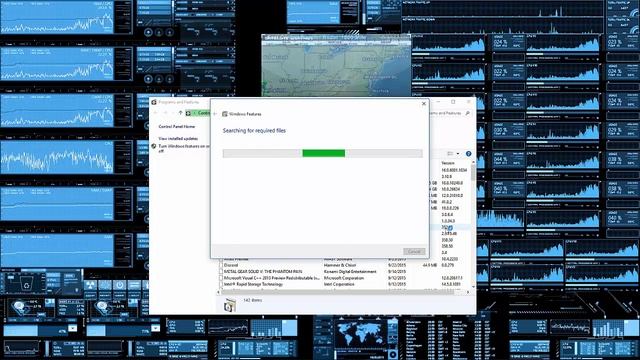The image size is (640, 360).
Task: Click the search magnifier in Programs and Features
Action: point(467,113)
